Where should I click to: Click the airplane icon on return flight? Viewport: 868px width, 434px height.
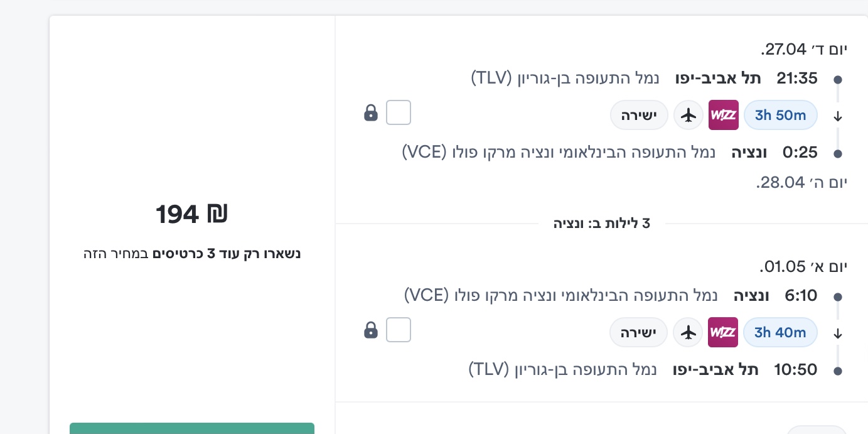tap(689, 332)
